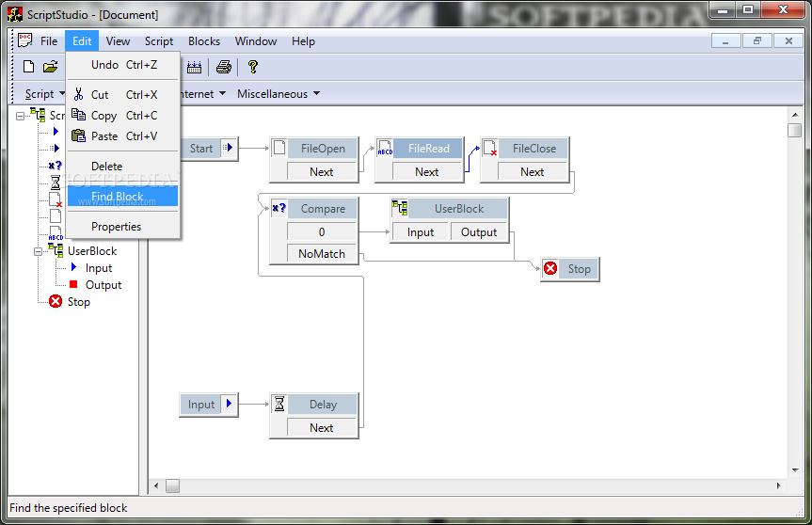
Task: Click the vertical scrollbar up arrow
Action: [x=795, y=115]
